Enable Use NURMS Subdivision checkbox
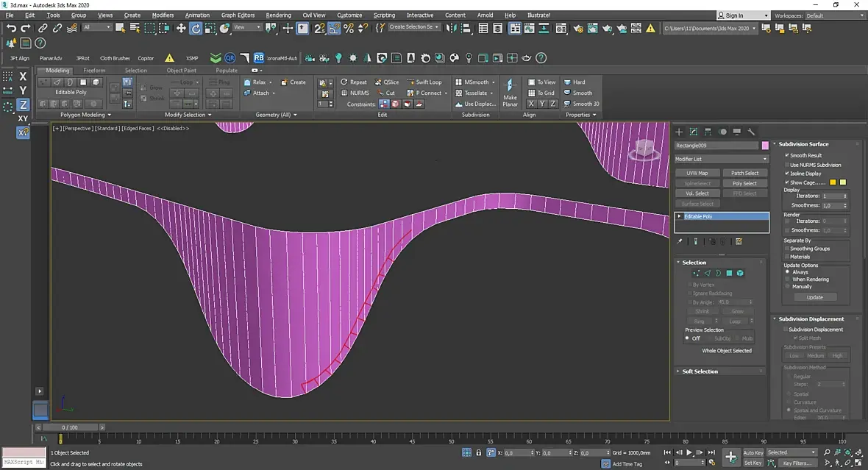The image size is (868, 470). pyautogui.click(x=787, y=165)
